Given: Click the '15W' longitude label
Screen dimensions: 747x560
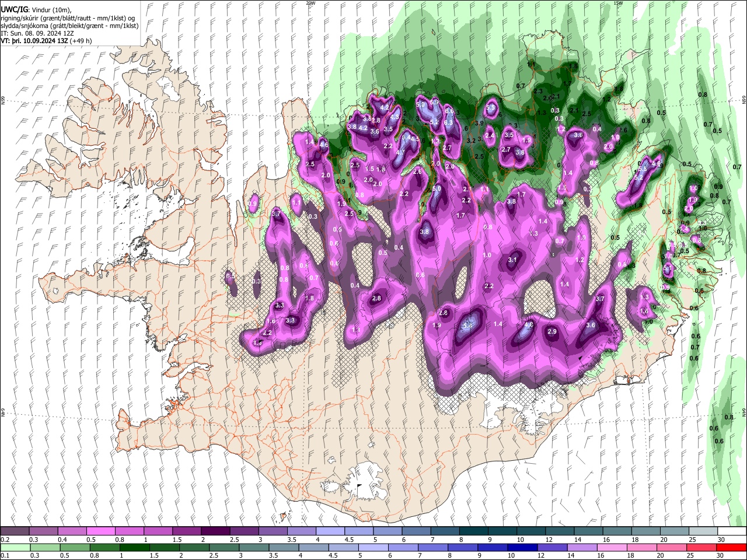Looking at the screenshot, I should [x=619, y=3].
